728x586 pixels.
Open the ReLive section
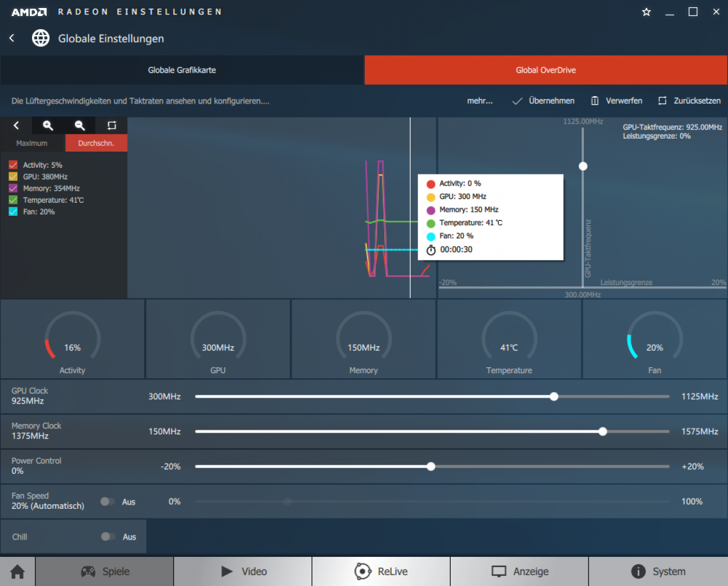click(x=381, y=572)
